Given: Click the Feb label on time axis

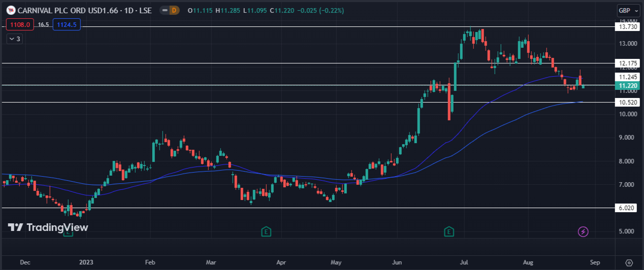Looking at the screenshot, I should 150,262.
